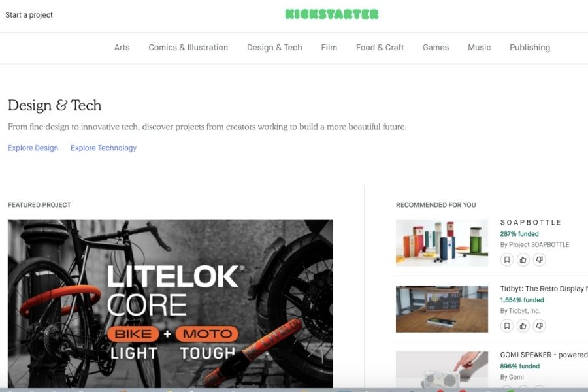Dislike the Tidbyt project with thumbs down
The image size is (588, 392).
(539, 325)
